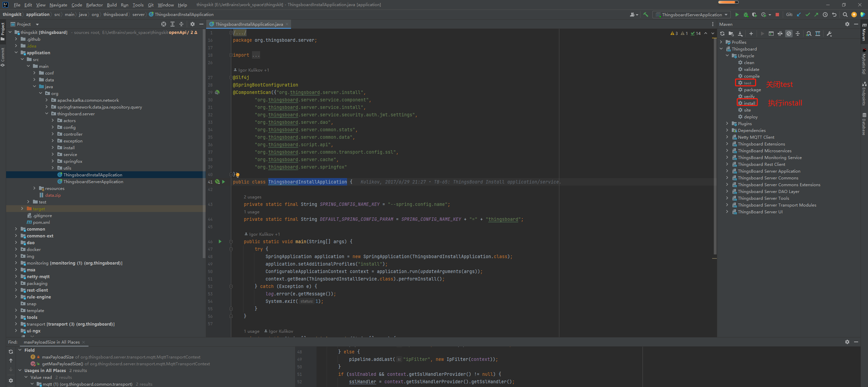Build project with the hammer icon
This screenshot has height=387, width=868.
(x=646, y=15)
